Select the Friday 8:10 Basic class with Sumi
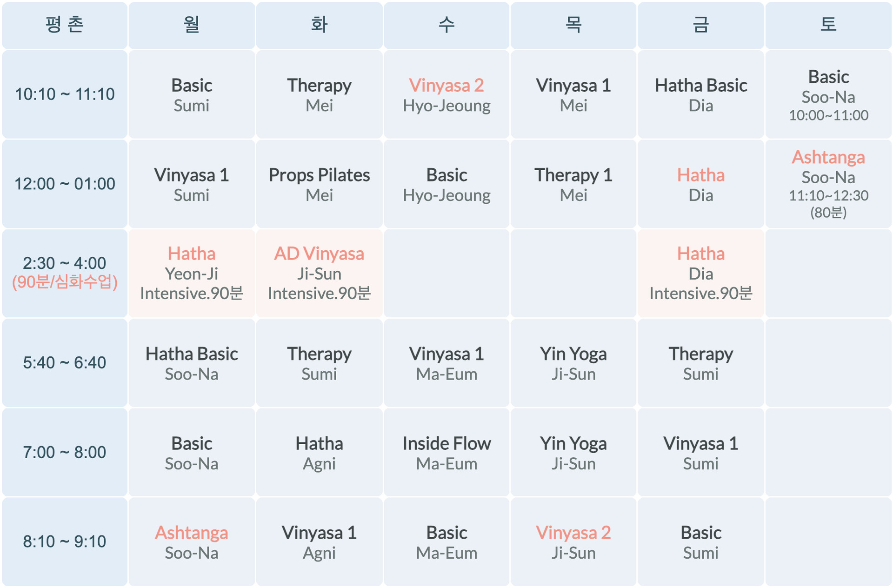This screenshot has height=588, width=893. coord(701,542)
